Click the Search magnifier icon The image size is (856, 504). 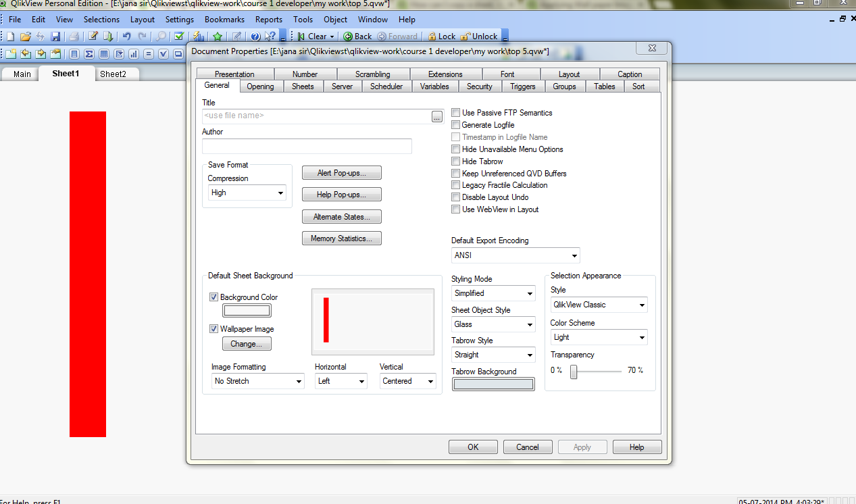tap(161, 36)
